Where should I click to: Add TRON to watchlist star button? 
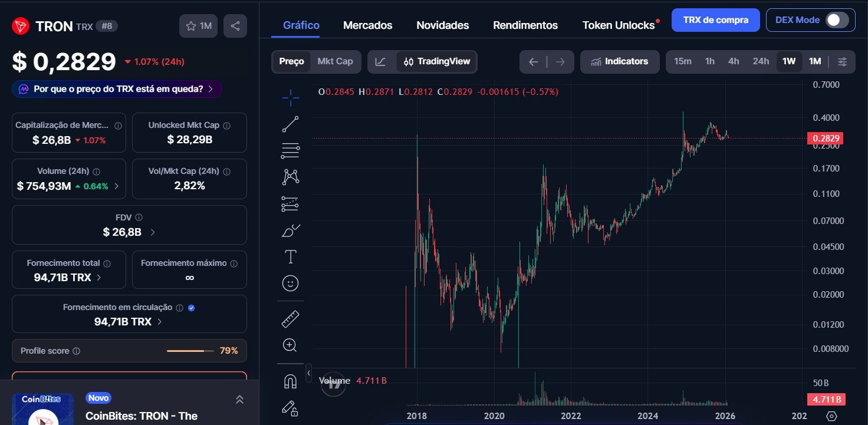point(199,26)
